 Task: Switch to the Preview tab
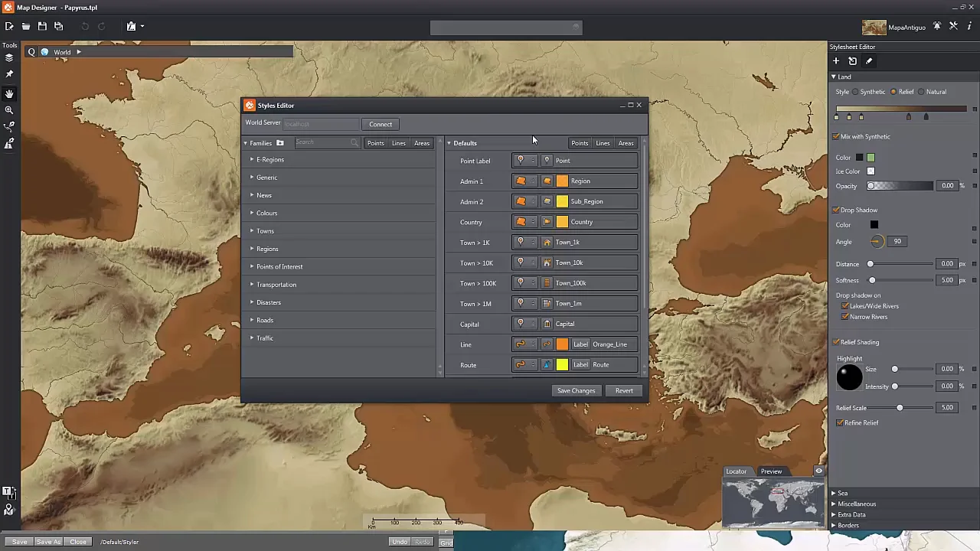click(x=771, y=471)
